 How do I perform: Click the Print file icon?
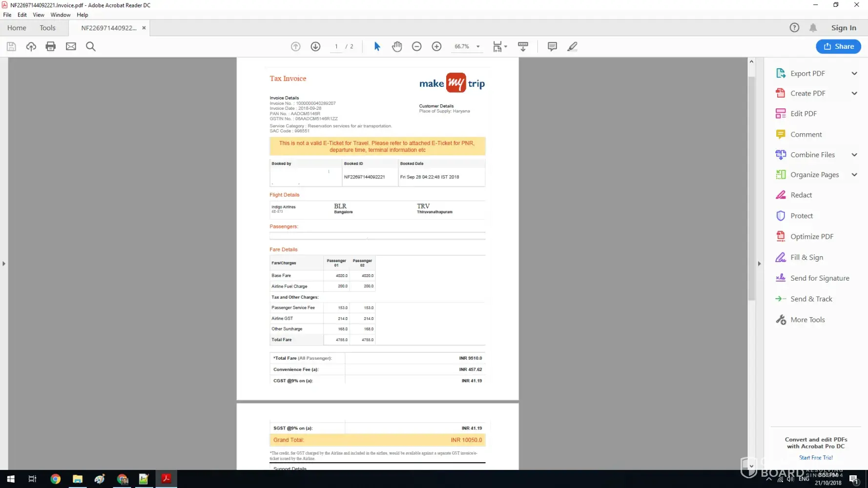[x=51, y=46]
